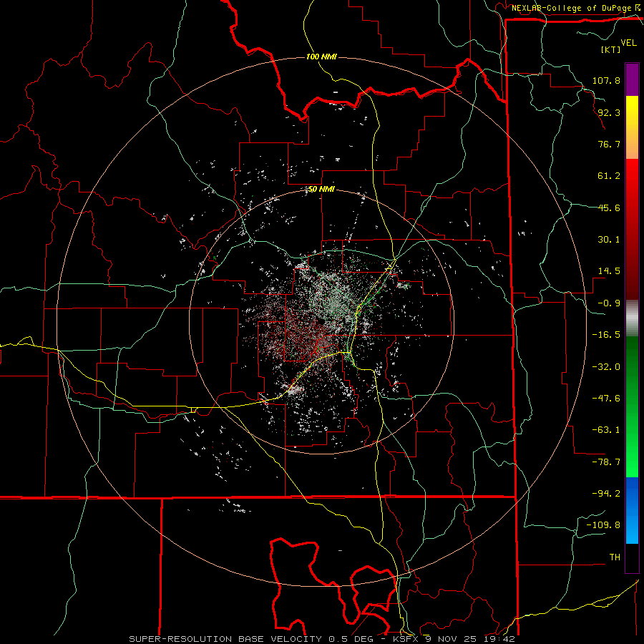Click the -47.6 legend value
The height and width of the screenshot is (644, 644).
pos(606,399)
